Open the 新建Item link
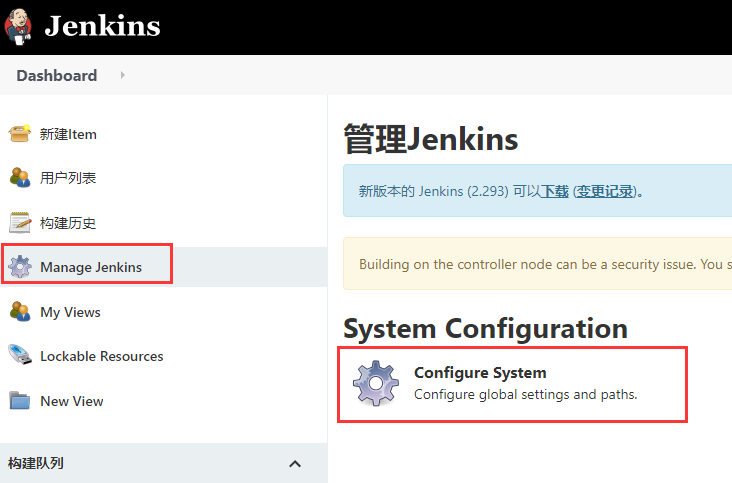Viewport: 732px width, 483px height. pyautogui.click(x=68, y=134)
